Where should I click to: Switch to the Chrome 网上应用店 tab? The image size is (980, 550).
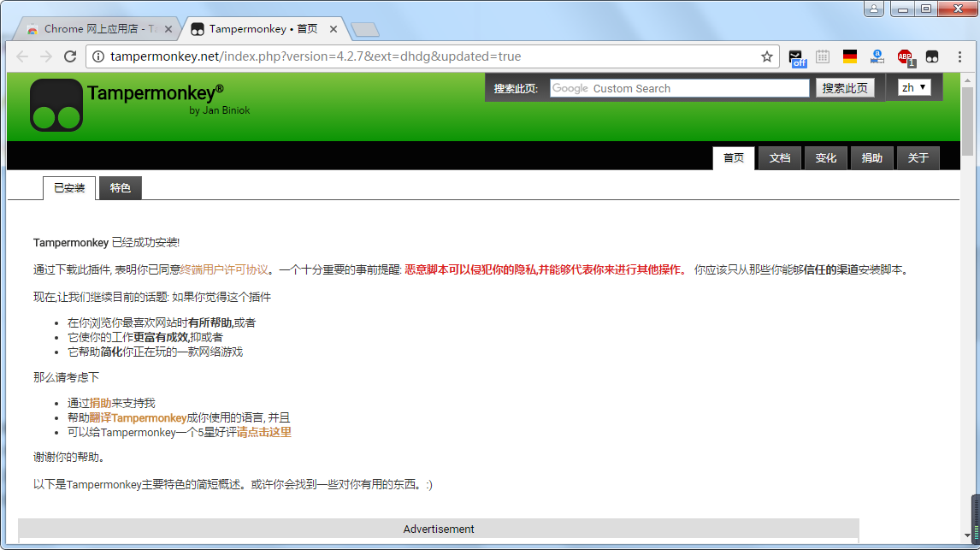[x=97, y=29]
